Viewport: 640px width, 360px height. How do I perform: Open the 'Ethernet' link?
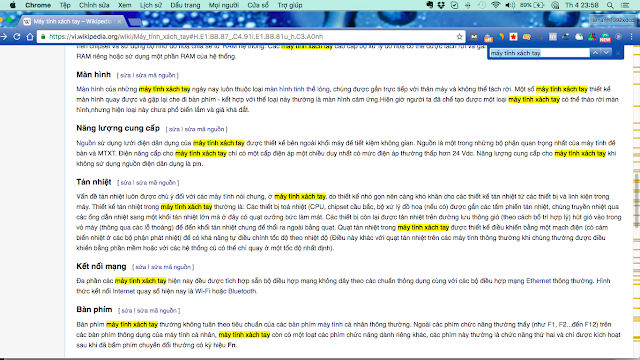coord(538,281)
